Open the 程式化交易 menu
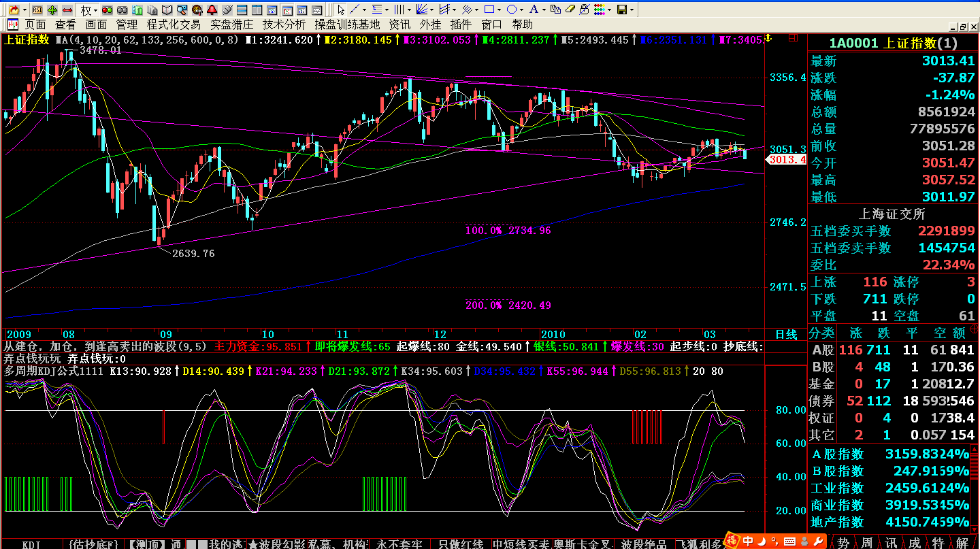This screenshot has height=549, width=980. click(x=174, y=24)
